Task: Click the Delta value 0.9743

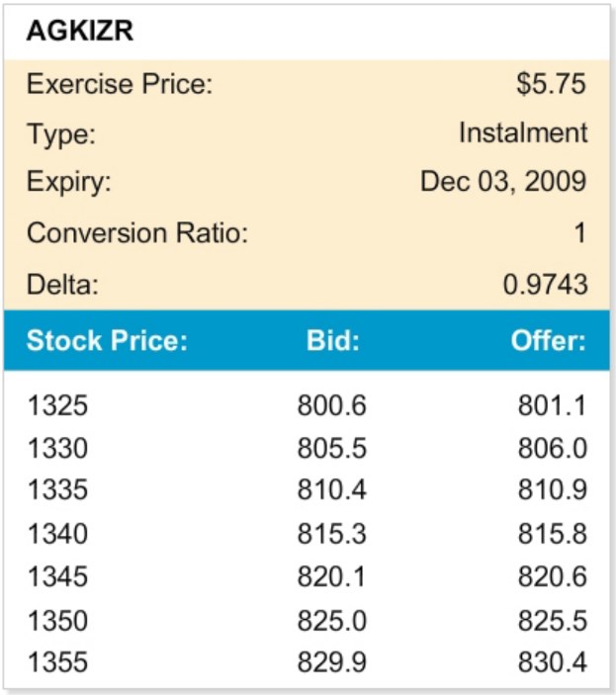Action: (x=545, y=285)
